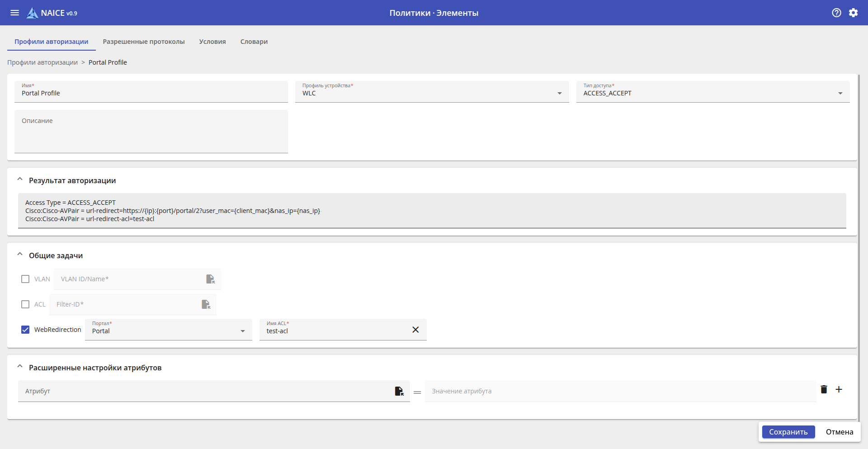The width and height of the screenshot is (868, 449).
Task: Open the settings gear icon
Action: click(853, 13)
